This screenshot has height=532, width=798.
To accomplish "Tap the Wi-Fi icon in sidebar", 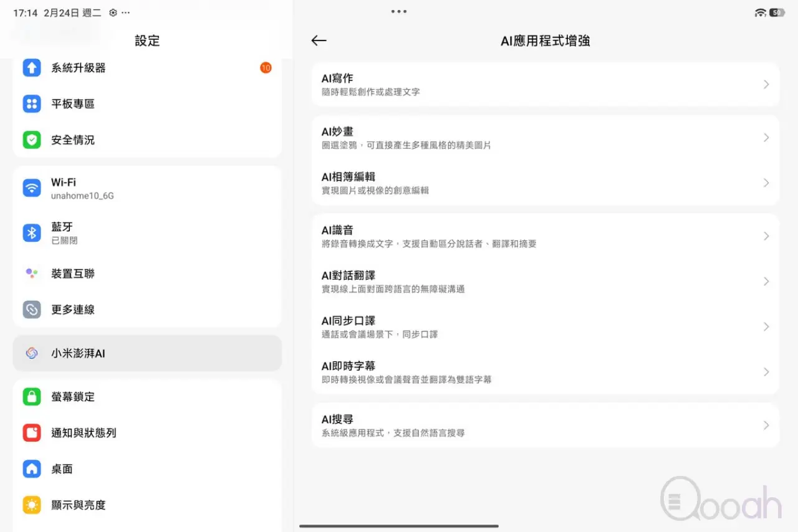I will pyautogui.click(x=32, y=188).
